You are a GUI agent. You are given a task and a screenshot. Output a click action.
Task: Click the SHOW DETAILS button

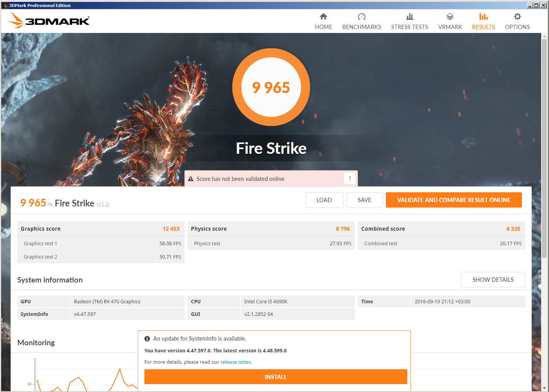pos(493,279)
